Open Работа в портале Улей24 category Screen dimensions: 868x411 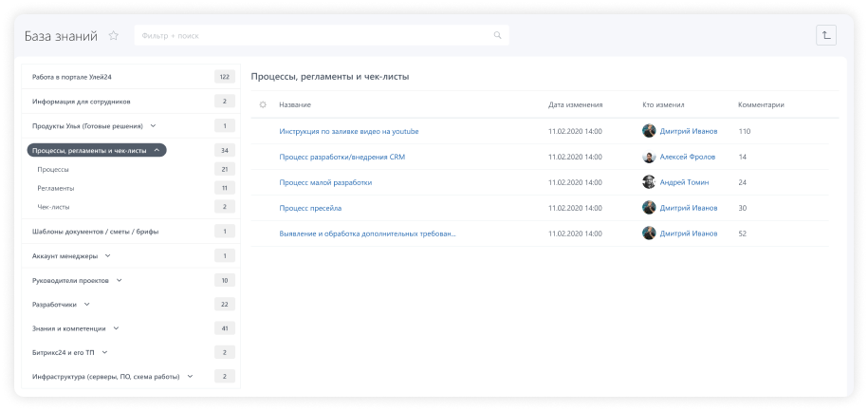72,76
